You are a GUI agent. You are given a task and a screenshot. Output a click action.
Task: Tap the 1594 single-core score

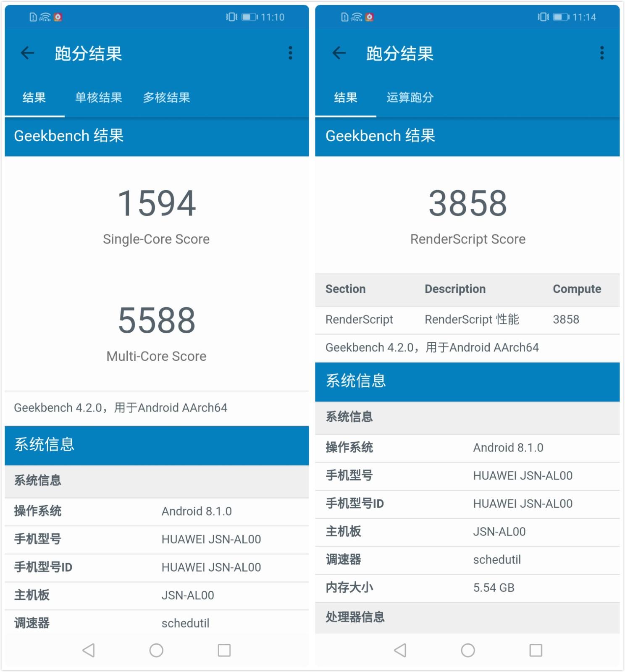coord(157,203)
